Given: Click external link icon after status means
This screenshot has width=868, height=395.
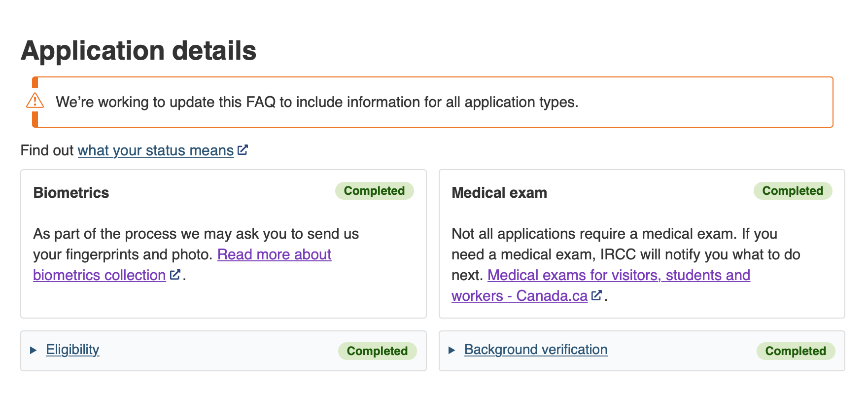Looking at the screenshot, I should pos(243,150).
